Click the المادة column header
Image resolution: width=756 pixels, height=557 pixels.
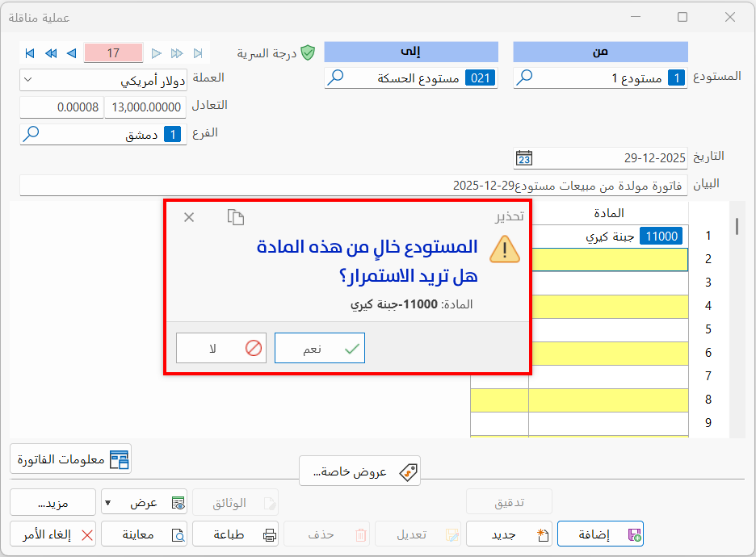(609, 213)
